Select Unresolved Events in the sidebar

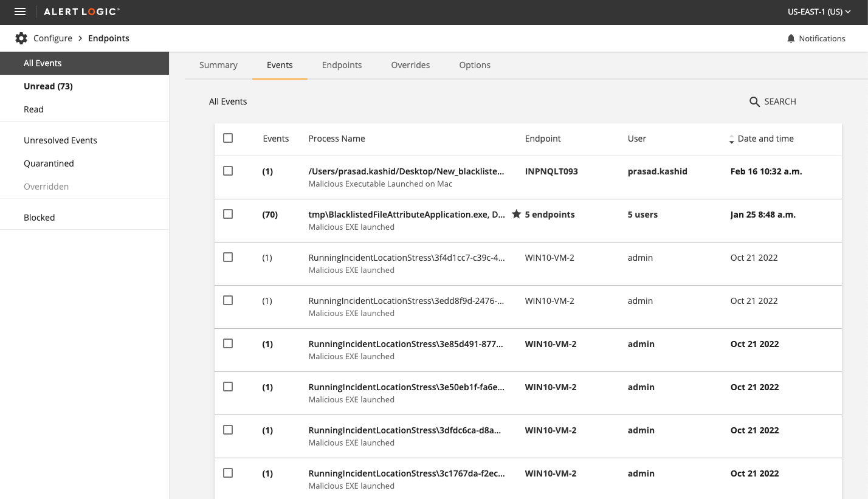(60, 140)
